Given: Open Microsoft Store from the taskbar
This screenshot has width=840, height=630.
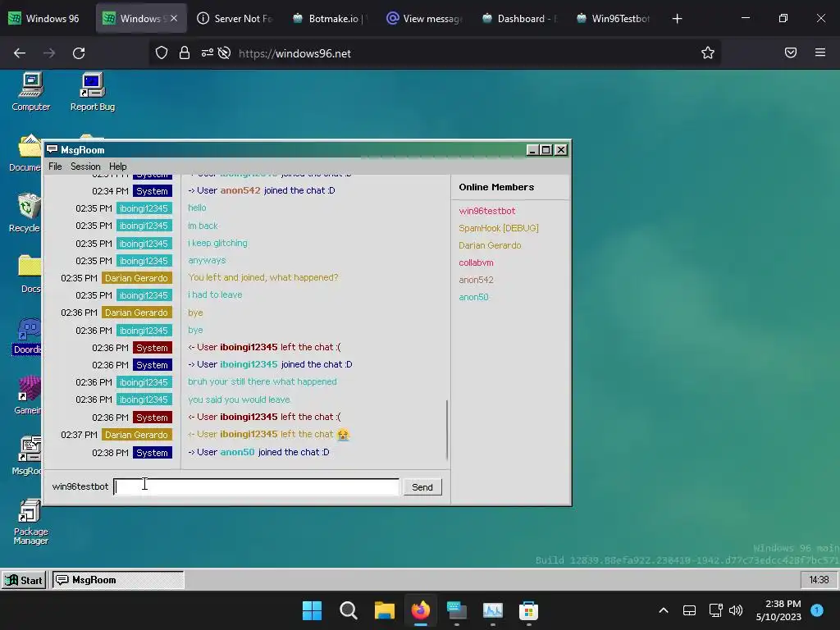Looking at the screenshot, I should [x=528, y=610].
